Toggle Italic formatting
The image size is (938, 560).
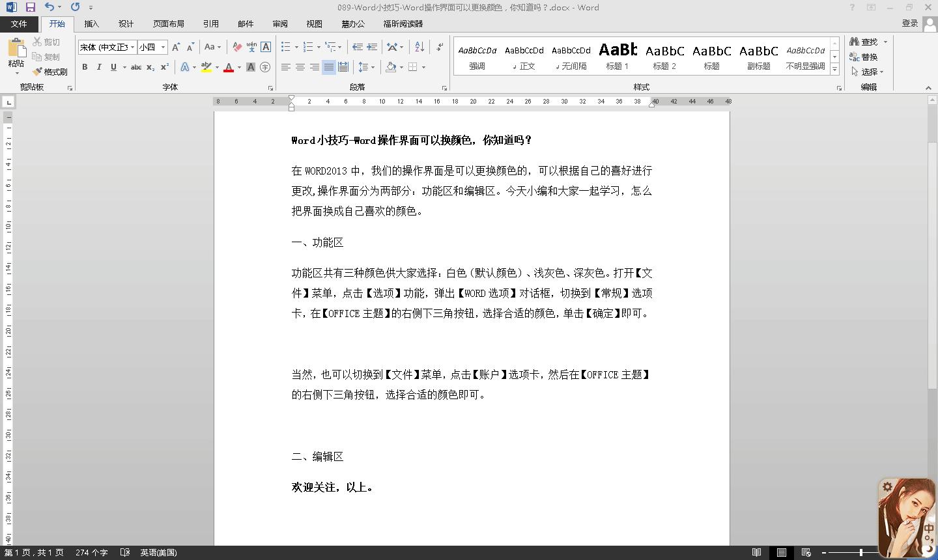(x=99, y=67)
